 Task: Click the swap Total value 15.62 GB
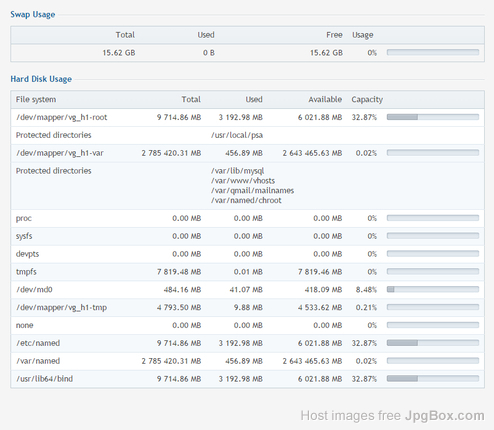tap(119, 53)
